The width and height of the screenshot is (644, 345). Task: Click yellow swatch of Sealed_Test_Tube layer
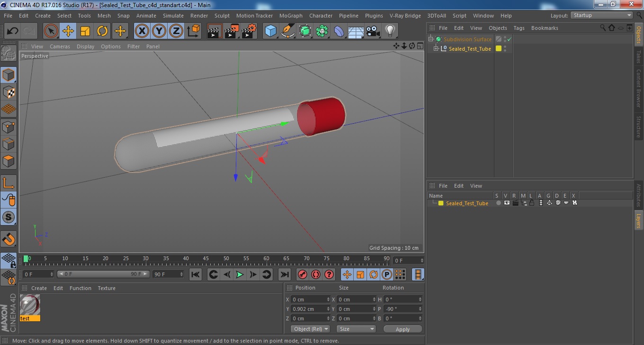coord(441,203)
